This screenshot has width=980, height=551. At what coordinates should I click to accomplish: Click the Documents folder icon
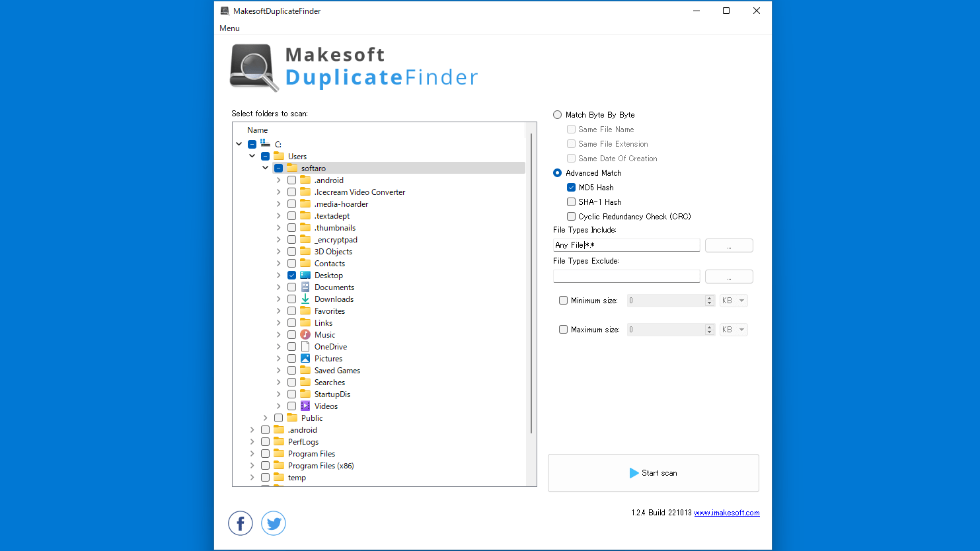click(305, 287)
